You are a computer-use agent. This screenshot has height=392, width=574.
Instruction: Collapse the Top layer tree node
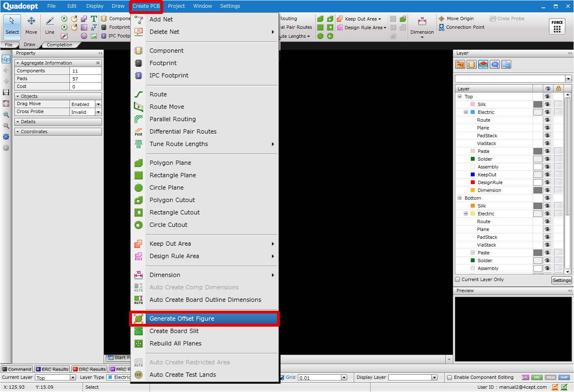[x=460, y=97]
